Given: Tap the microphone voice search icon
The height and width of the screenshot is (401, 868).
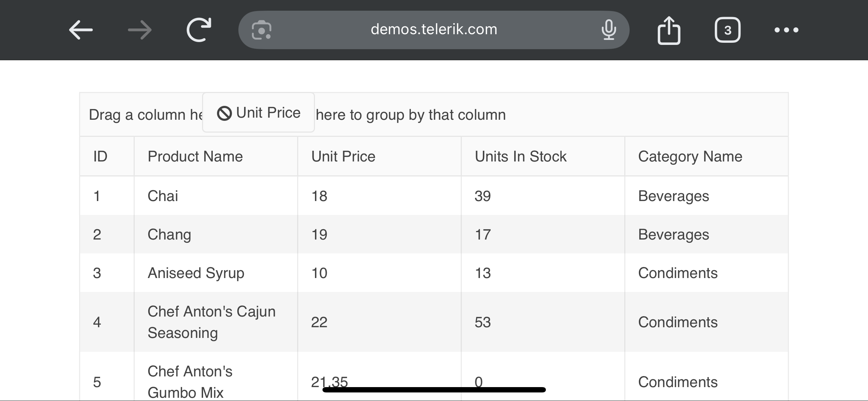Looking at the screenshot, I should click(609, 30).
